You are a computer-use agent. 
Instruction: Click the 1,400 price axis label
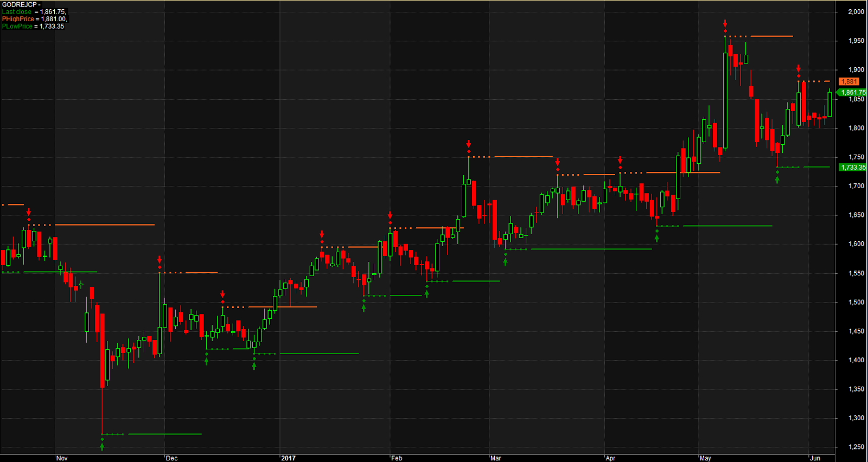[x=856, y=360]
